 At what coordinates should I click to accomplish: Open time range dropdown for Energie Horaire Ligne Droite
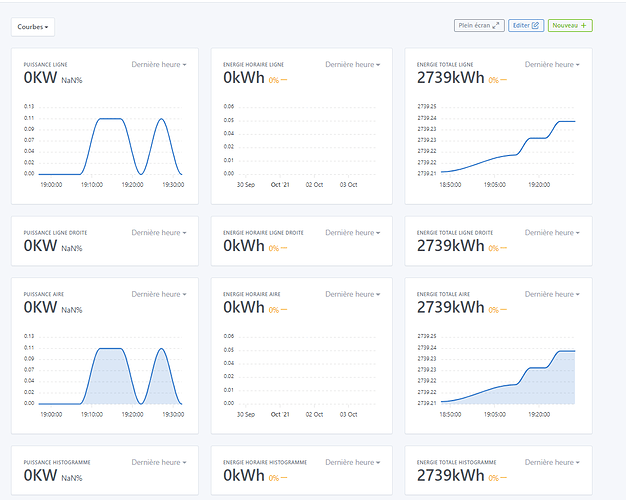point(353,232)
